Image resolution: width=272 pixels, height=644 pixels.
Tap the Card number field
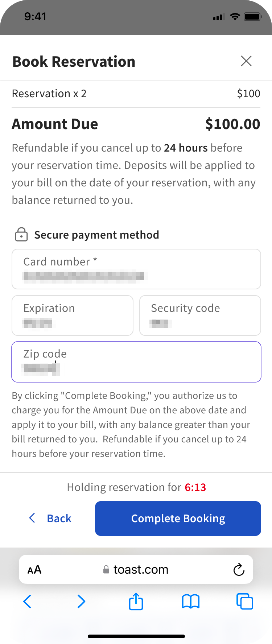point(136,269)
